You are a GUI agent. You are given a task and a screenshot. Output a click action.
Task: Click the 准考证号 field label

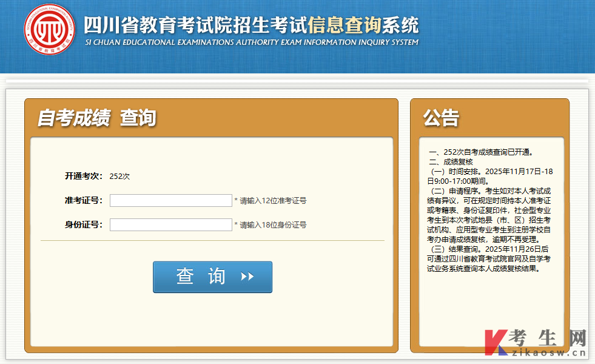click(84, 200)
